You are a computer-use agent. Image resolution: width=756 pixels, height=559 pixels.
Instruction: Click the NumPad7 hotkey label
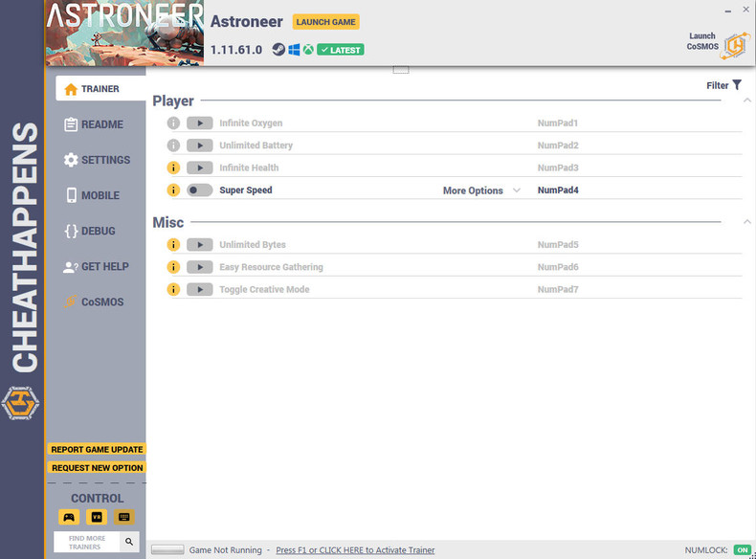tap(558, 289)
